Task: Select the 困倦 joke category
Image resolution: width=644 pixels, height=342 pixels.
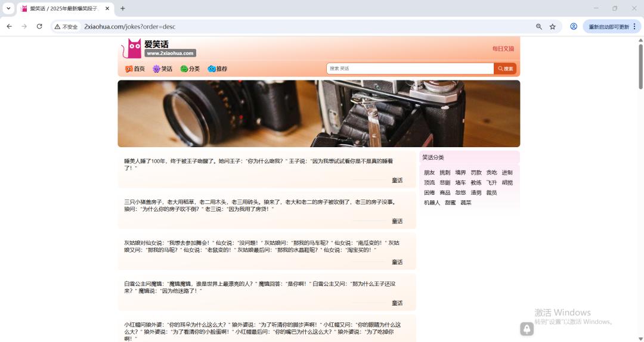Action: pyautogui.click(x=429, y=192)
